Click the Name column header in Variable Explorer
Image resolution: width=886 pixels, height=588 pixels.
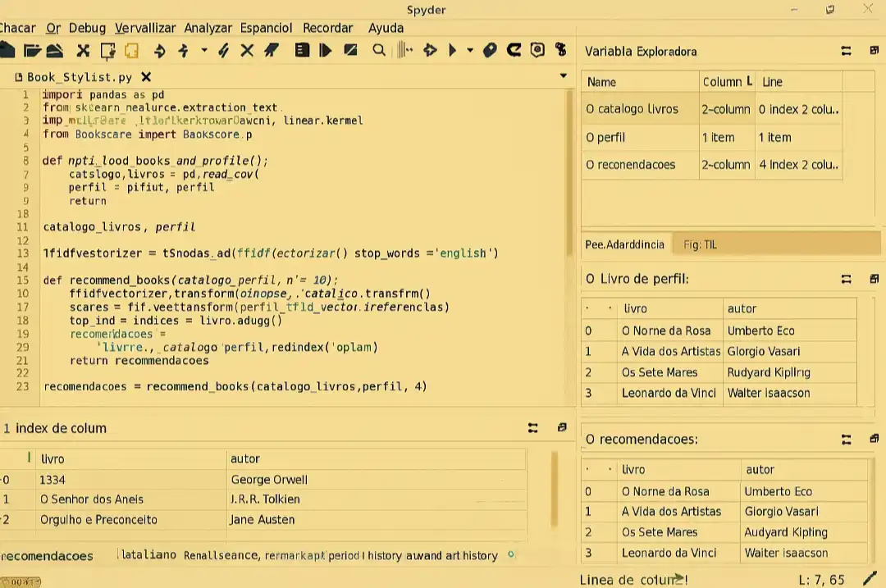tap(601, 82)
